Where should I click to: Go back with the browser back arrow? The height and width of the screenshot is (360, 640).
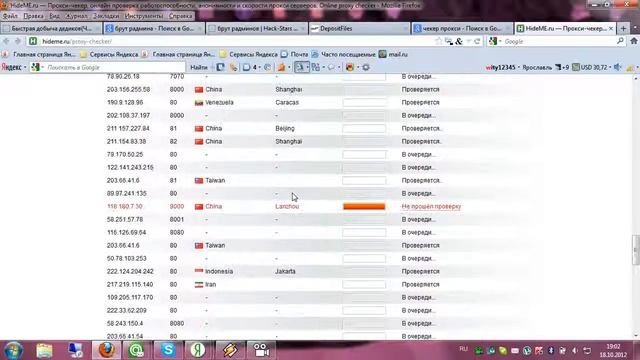6,41
